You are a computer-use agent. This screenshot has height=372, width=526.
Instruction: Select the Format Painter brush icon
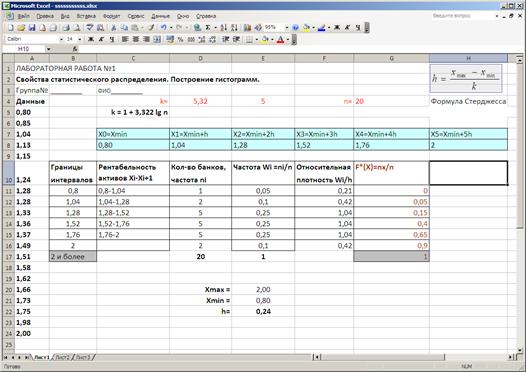click(x=151, y=28)
